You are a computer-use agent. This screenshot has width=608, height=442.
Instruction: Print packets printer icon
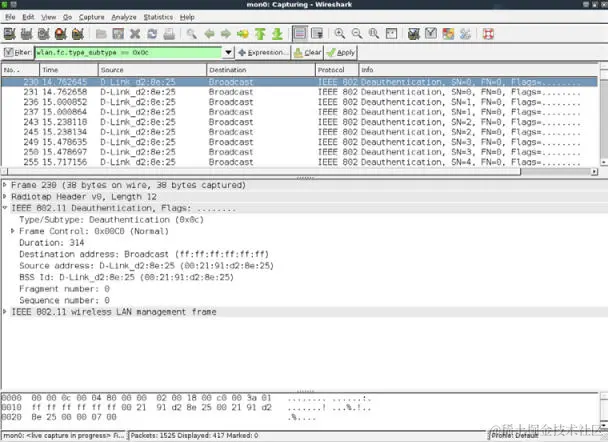(169, 34)
